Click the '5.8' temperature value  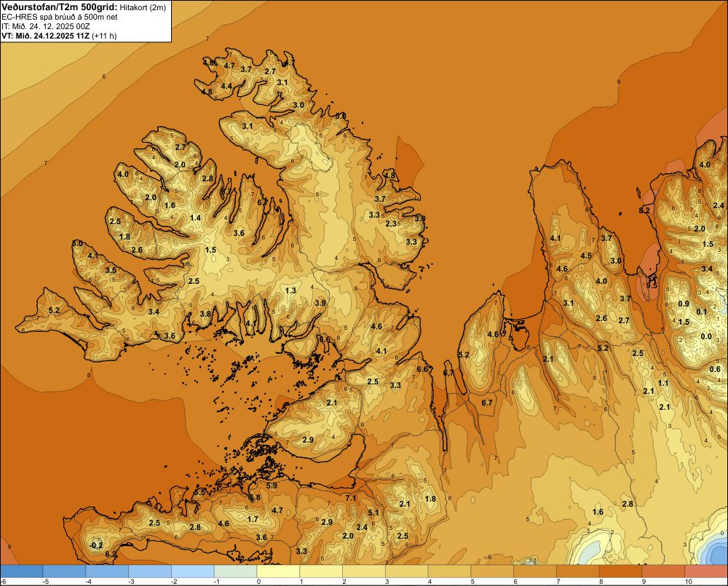[x=255, y=497]
